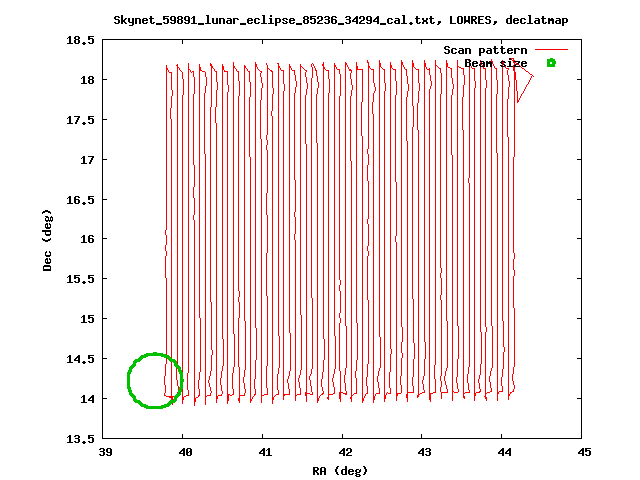Image resolution: width=640 pixels, height=480 pixels.
Task: Click the 17 tick label on Dec axis
Action: tap(87, 160)
